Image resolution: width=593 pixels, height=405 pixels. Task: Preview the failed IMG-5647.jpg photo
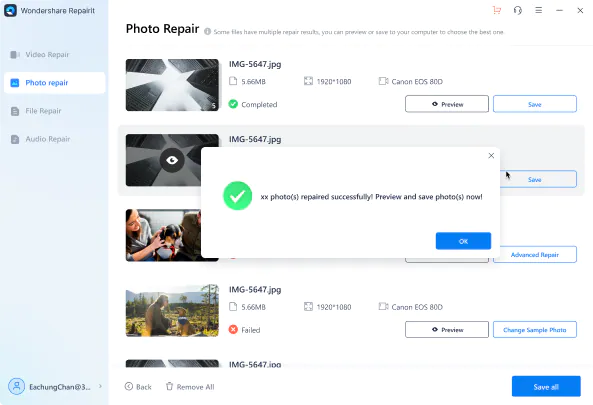(447, 329)
